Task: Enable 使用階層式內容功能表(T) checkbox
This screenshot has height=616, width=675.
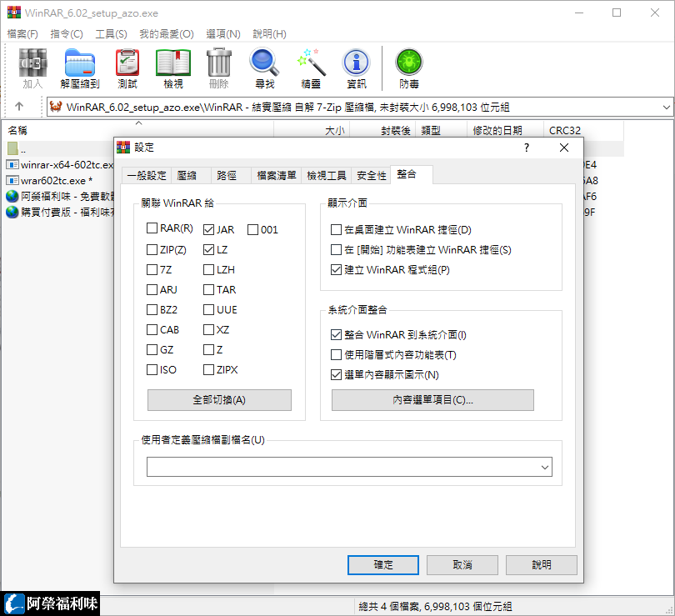Action: click(x=336, y=355)
